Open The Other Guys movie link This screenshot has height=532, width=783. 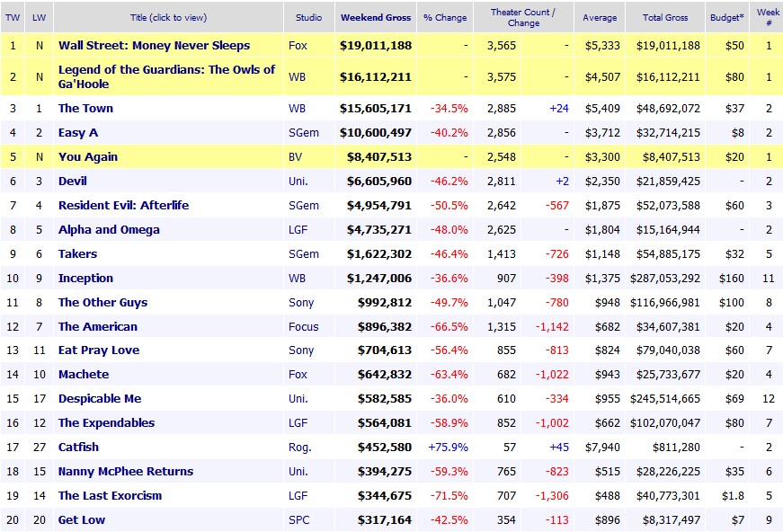[102, 303]
